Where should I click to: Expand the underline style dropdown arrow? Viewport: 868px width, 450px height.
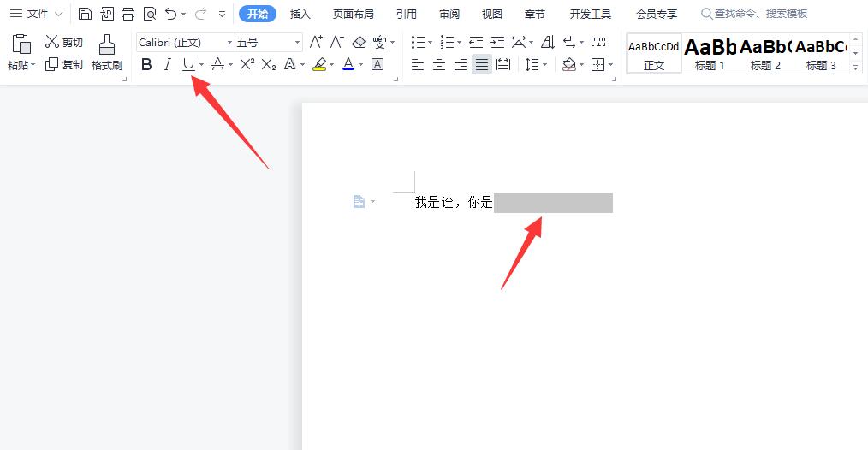click(x=201, y=65)
